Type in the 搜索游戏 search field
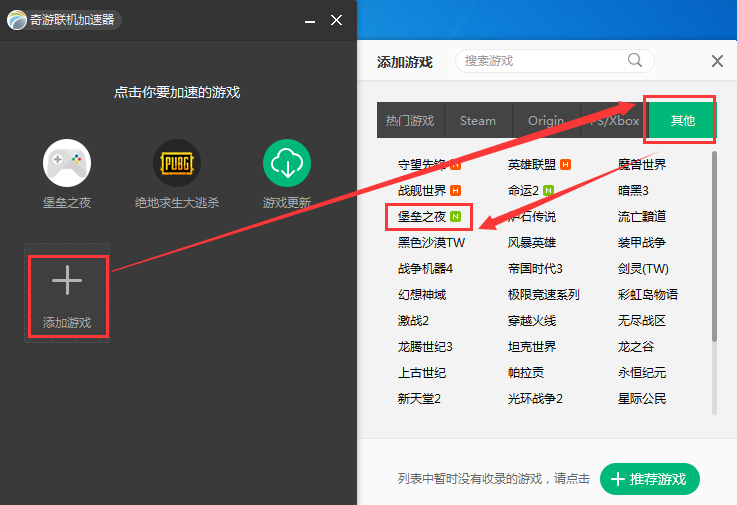This screenshot has width=737, height=505. point(555,61)
